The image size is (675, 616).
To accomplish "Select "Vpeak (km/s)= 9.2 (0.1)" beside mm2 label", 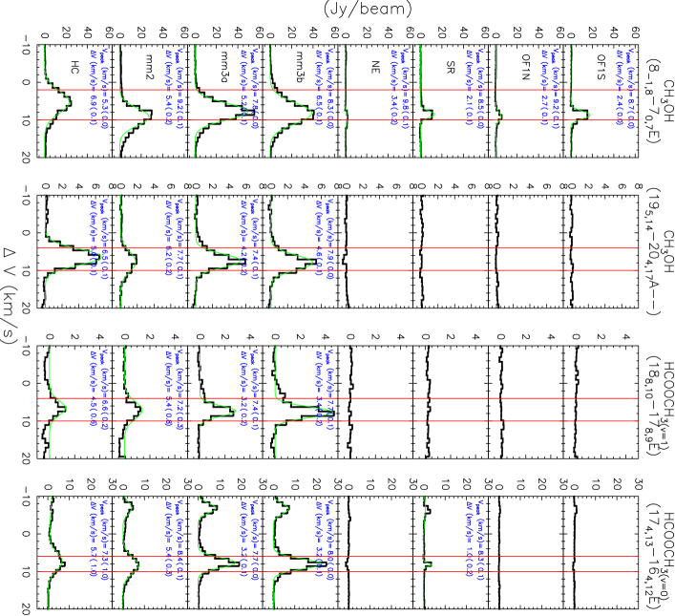I will [179, 86].
